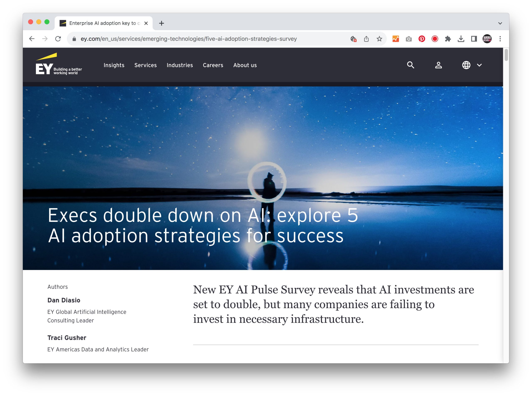Open Chrome three-dot menu

(x=500, y=39)
